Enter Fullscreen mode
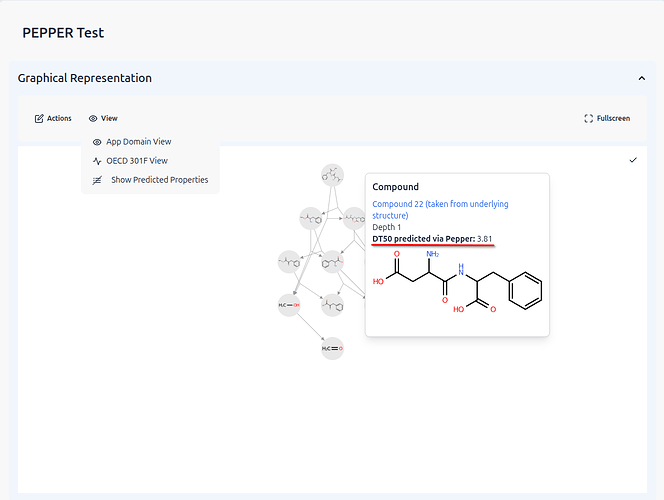This screenshot has width=664, height=500. [607, 118]
